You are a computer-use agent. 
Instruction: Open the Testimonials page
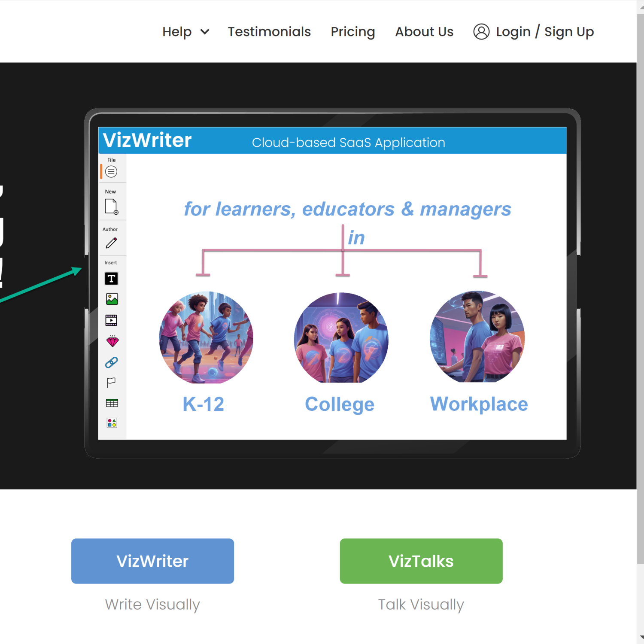[269, 32]
